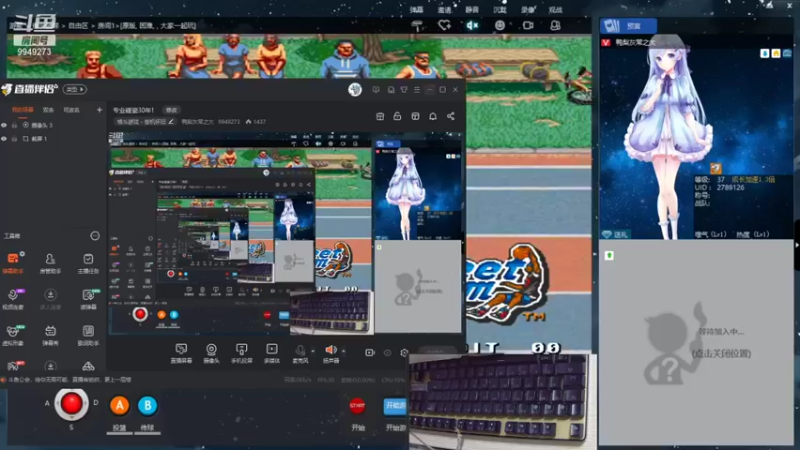The height and width of the screenshot is (450, 800).
Task: Click the red joystick control
Action: 71,404
